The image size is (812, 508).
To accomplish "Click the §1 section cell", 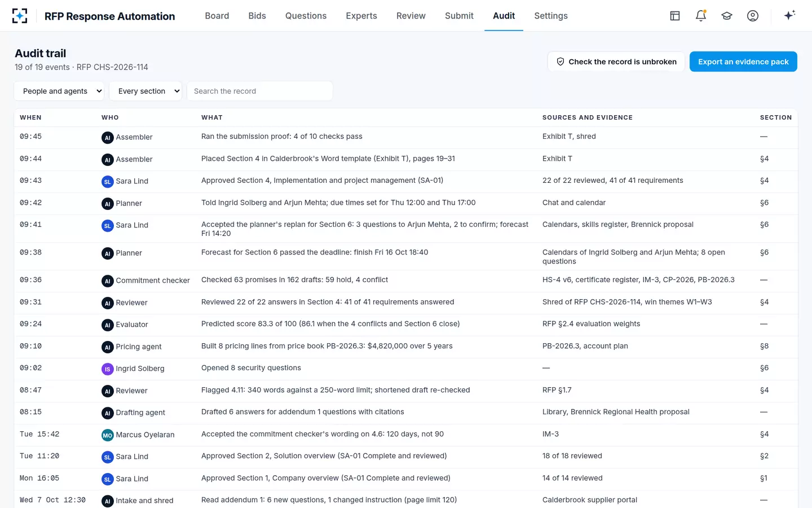I will (x=764, y=478).
